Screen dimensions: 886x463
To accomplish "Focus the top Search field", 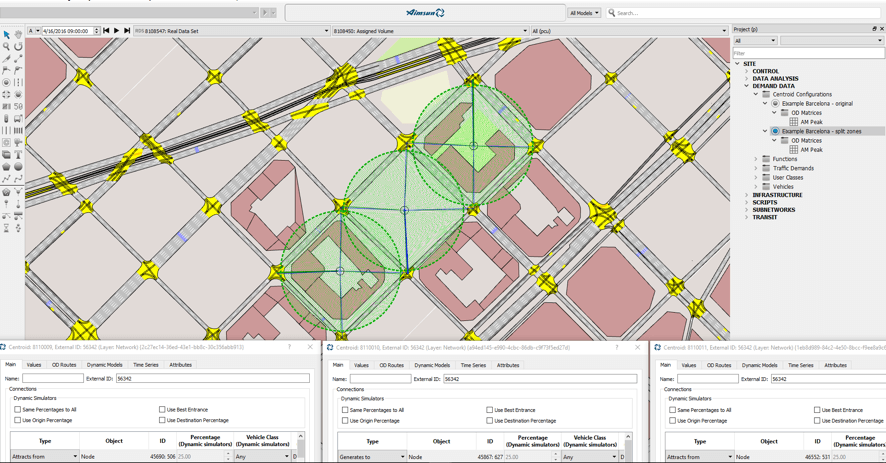I will tap(746, 13).
